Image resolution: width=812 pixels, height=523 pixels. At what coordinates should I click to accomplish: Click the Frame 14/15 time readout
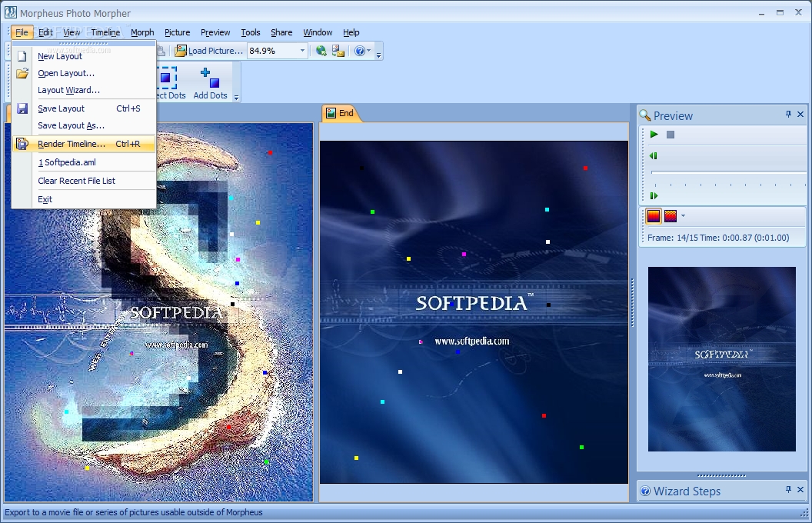[718, 238]
